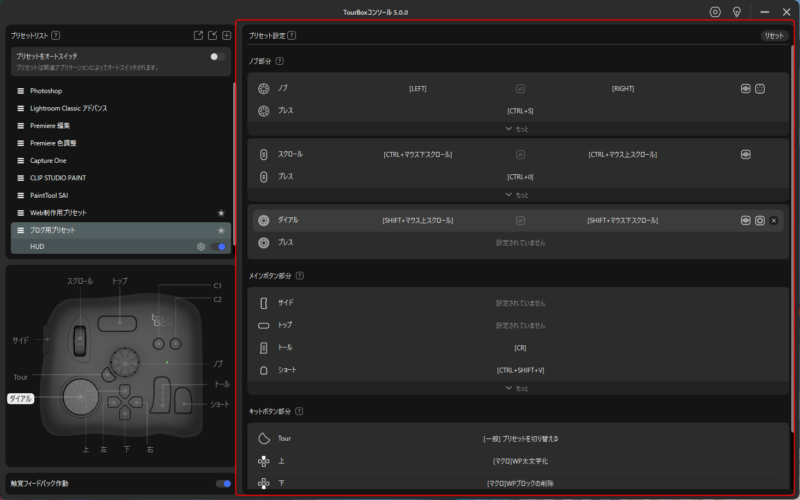
Task: Turn off the HUD toggle switch
Action: [218, 246]
